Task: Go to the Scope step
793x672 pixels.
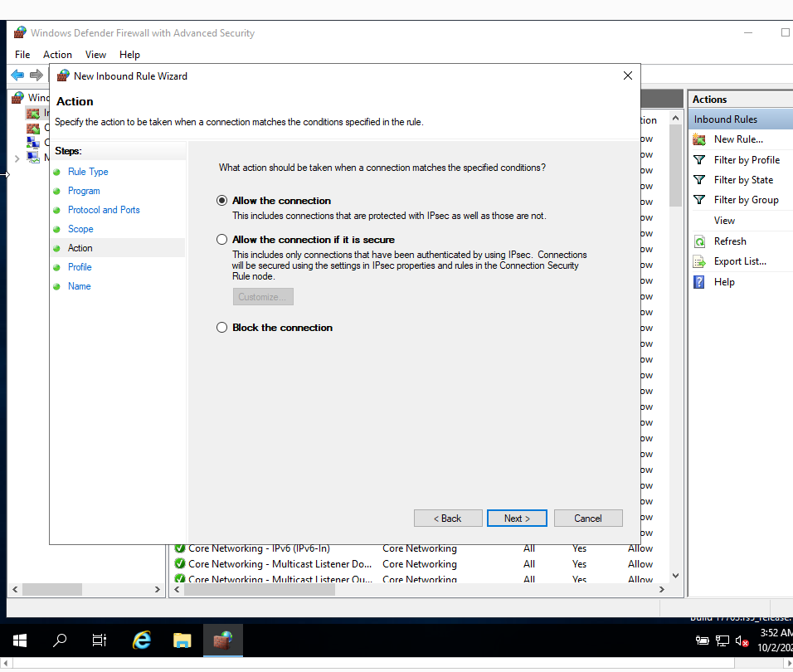Action: 80,229
